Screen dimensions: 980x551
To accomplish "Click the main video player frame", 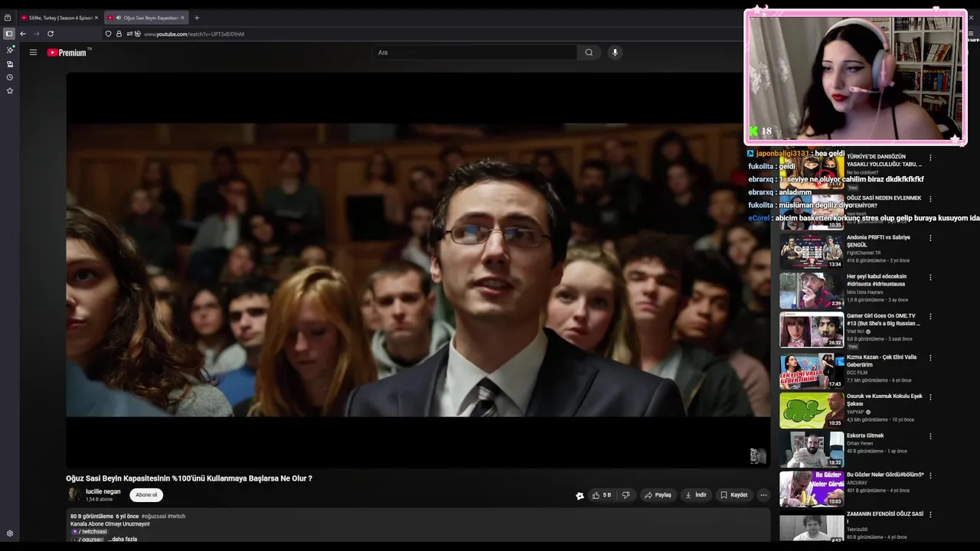I will (x=418, y=270).
